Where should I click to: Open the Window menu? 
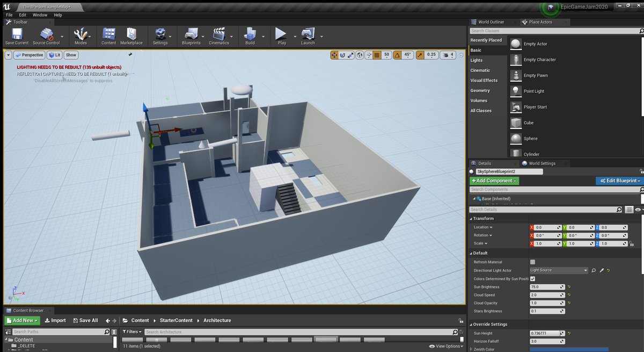coord(40,15)
